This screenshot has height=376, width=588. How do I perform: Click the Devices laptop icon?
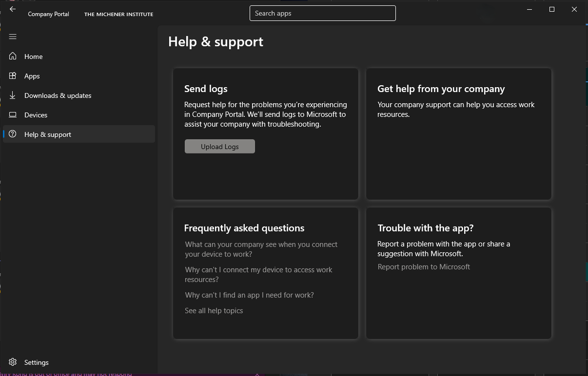[x=13, y=115]
